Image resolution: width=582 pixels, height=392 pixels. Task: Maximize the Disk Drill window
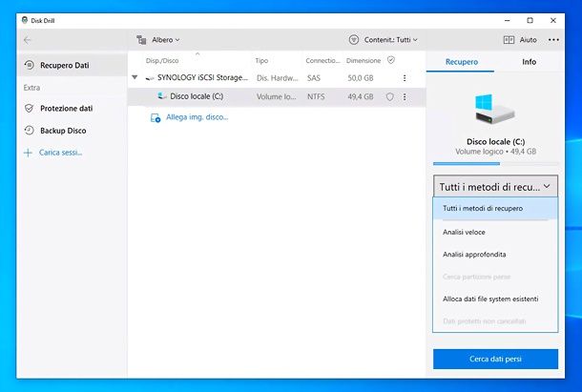click(x=530, y=20)
